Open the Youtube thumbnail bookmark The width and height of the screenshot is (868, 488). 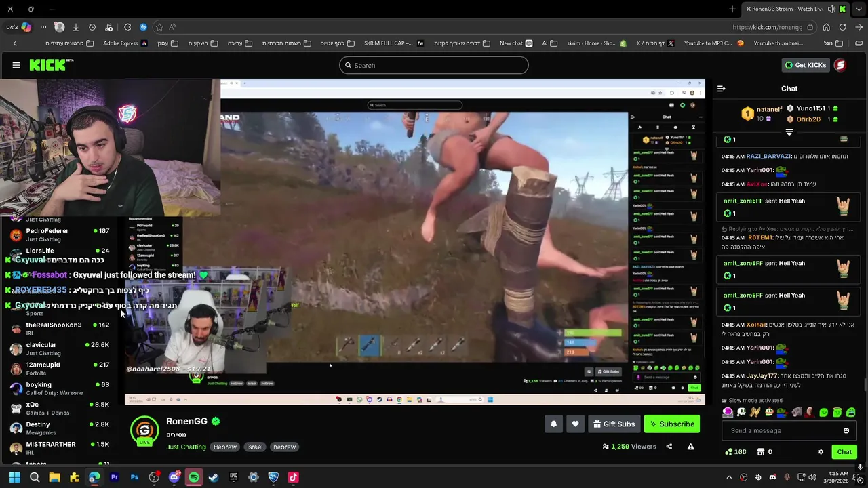[778, 43]
